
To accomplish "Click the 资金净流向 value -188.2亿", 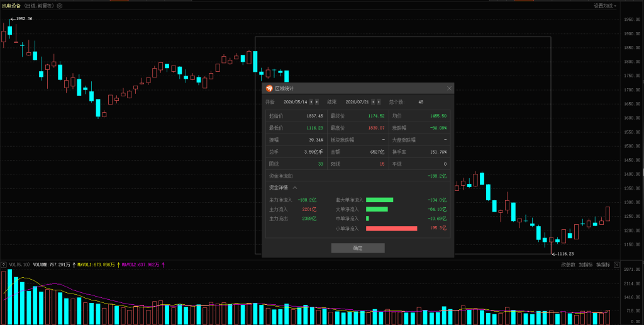I will coord(437,176).
